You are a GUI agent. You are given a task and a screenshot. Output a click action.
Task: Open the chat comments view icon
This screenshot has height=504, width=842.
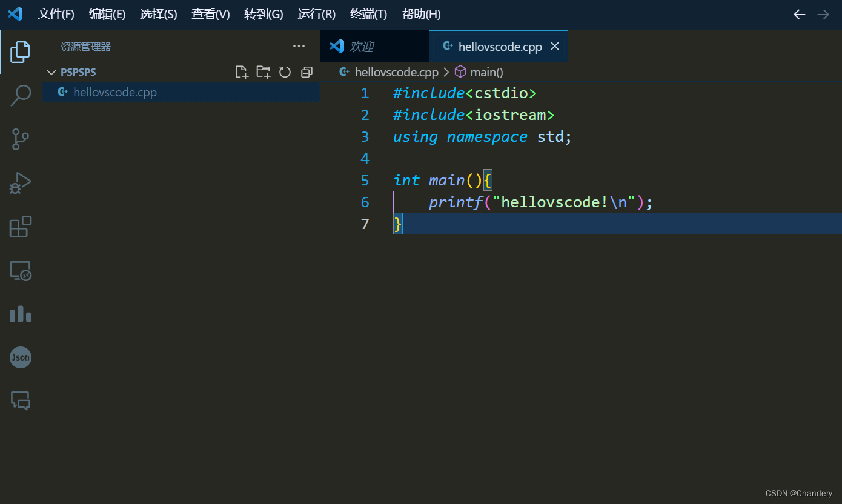click(x=21, y=400)
